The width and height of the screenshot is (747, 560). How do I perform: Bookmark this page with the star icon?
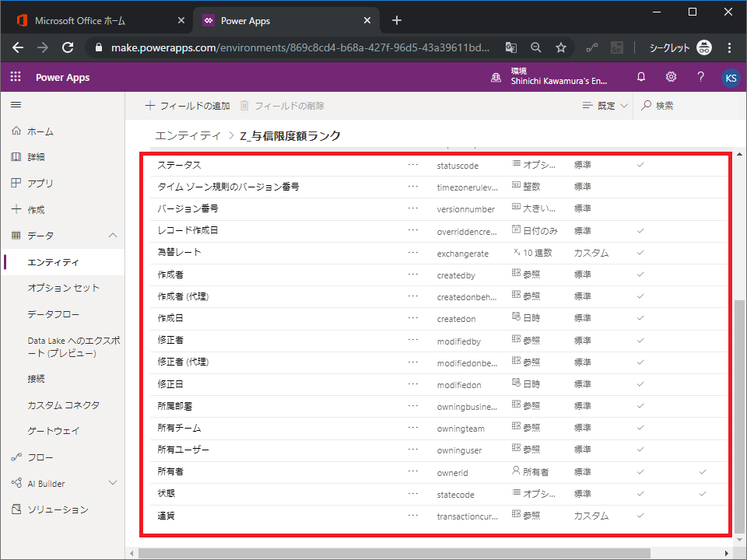tap(561, 47)
